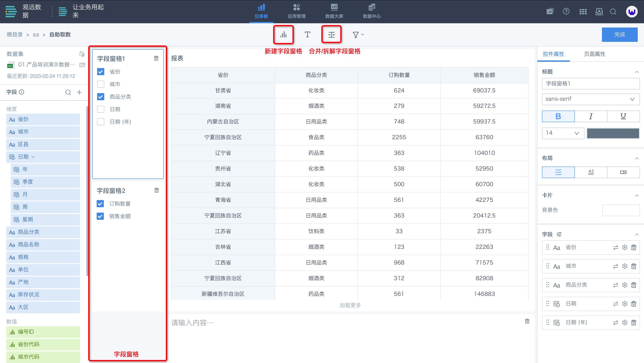
Task: Click the swap icon beside 省份 field
Action: click(x=616, y=248)
